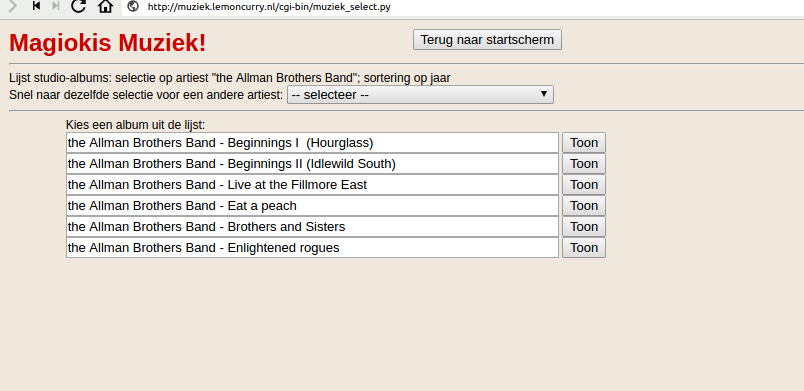804x391 pixels.
Task: Select the Beginnings I (Hourglass) text field
Action: coord(312,142)
